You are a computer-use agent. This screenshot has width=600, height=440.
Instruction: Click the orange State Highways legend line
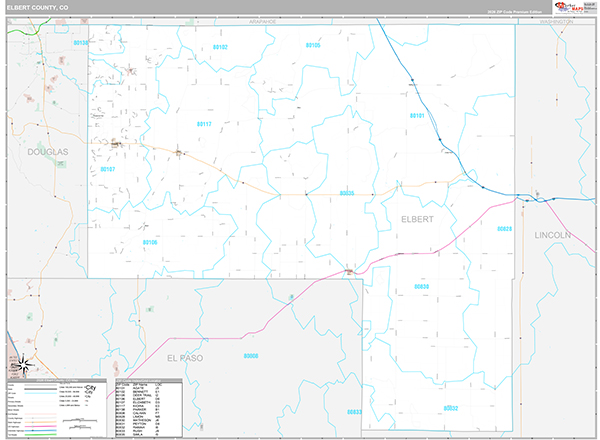coord(41,422)
